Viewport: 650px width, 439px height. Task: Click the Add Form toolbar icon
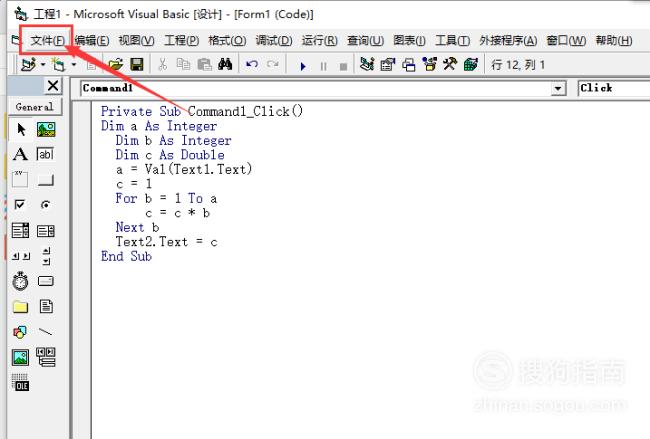point(58,65)
